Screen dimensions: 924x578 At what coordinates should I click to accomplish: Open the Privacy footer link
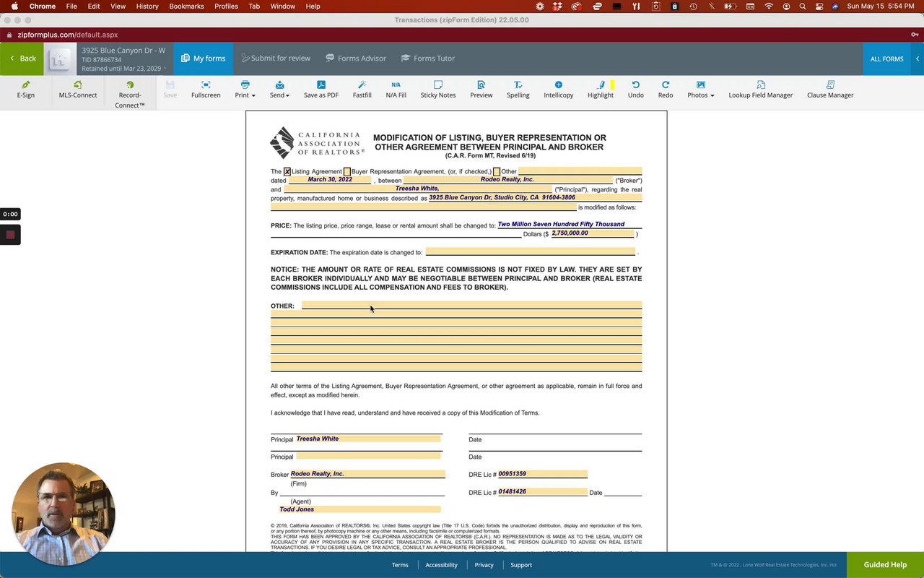tap(484, 565)
